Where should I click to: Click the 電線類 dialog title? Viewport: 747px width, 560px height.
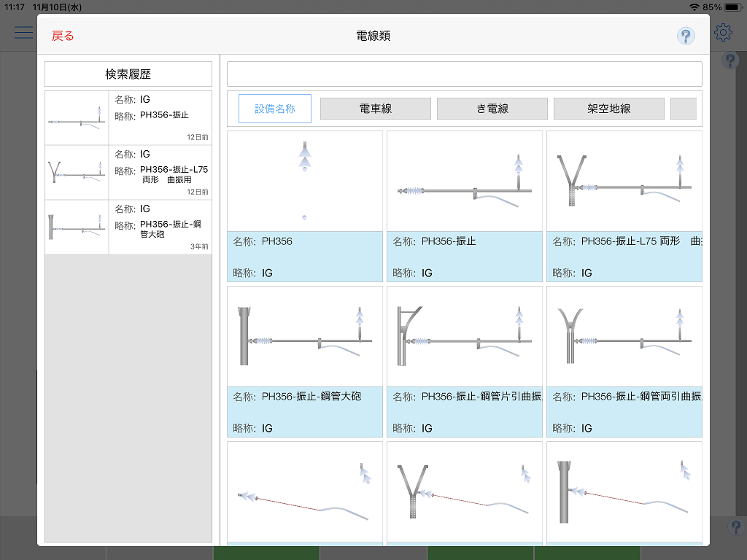click(373, 36)
